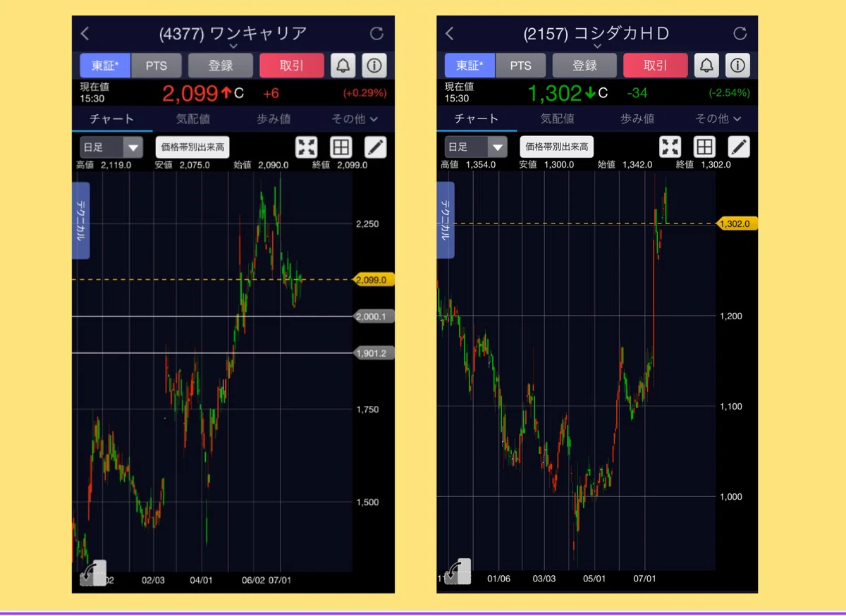Screen dimensions: 846x616
Task: Switch ワンキャリア to PTS market
Action: pyautogui.click(x=157, y=66)
